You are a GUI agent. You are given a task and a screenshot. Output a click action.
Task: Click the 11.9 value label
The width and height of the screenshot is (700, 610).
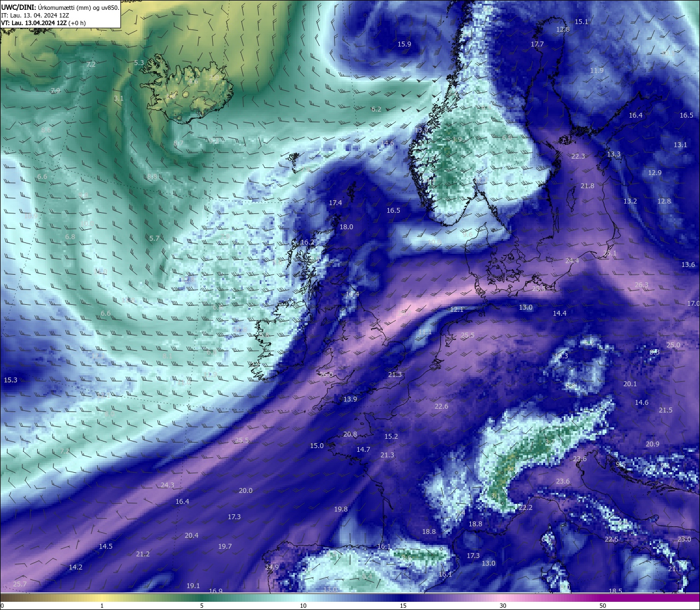(x=597, y=71)
